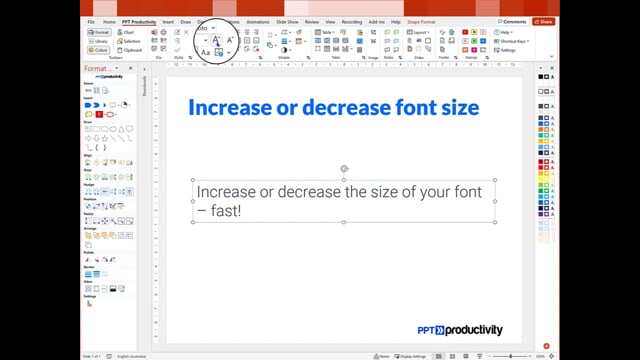Expand the Shortcut Keys dropdown

coord(511,41)
